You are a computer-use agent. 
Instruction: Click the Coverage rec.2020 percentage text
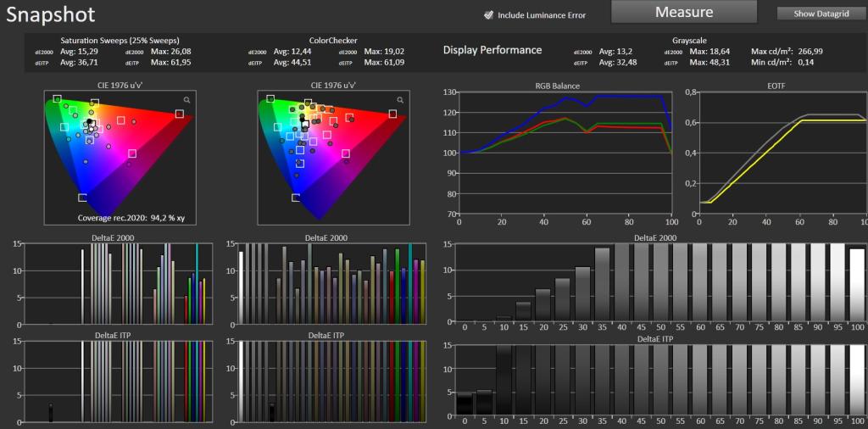(131, 218)
